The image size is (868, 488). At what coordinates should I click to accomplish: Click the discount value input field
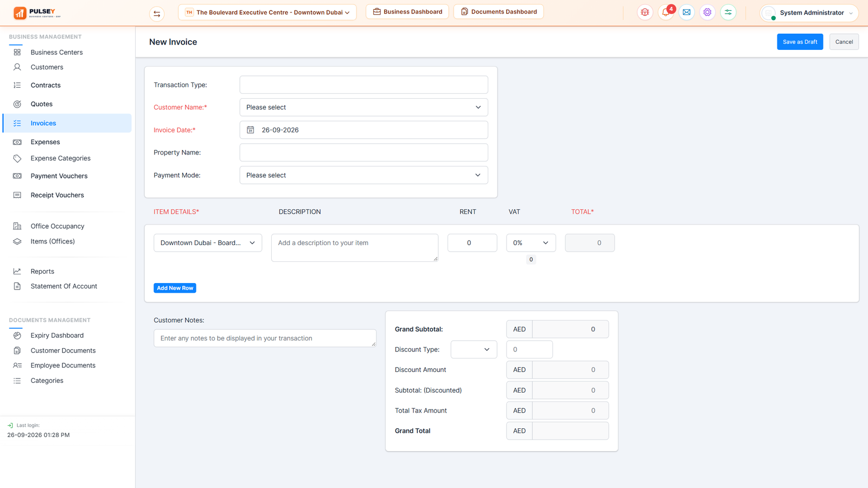coord(529,350)
